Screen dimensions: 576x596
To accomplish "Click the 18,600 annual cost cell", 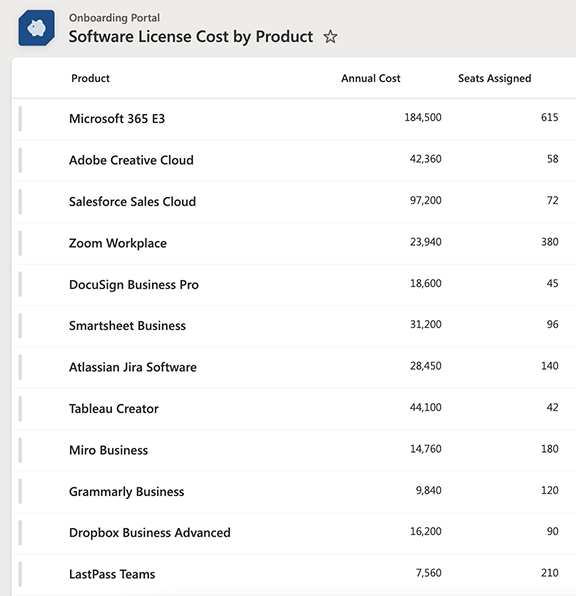I will (425, 283).
